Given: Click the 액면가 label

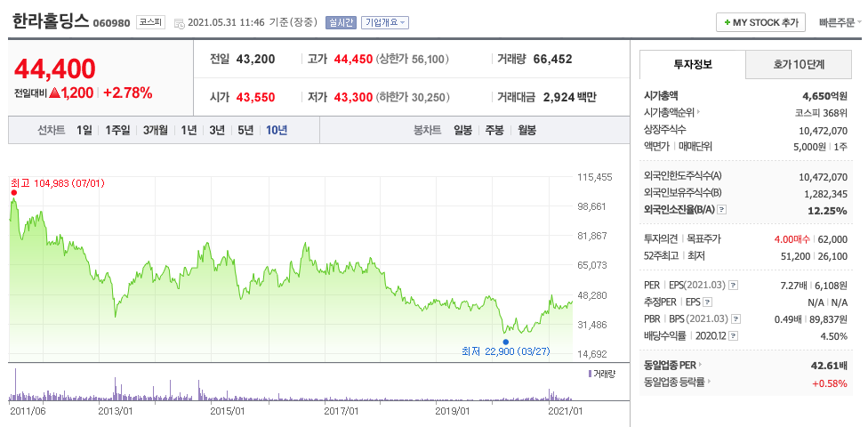Looking at the screenshot, I should point(656,147).
